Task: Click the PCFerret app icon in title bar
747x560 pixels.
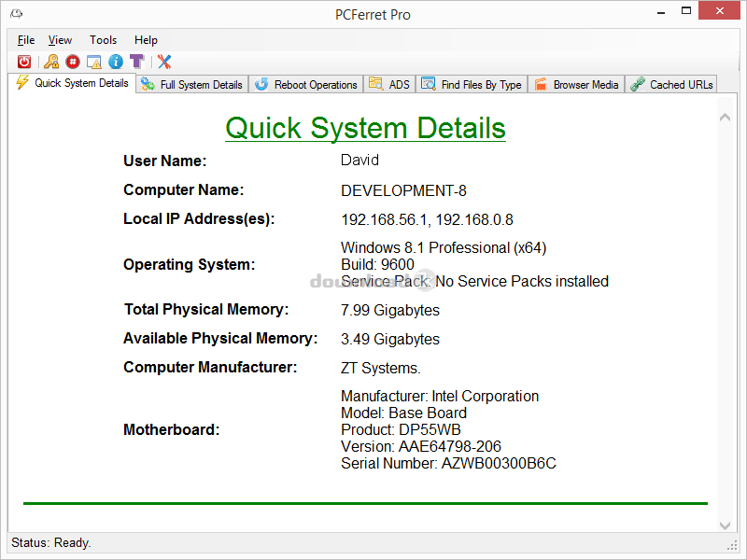Action: pos(17,14)
